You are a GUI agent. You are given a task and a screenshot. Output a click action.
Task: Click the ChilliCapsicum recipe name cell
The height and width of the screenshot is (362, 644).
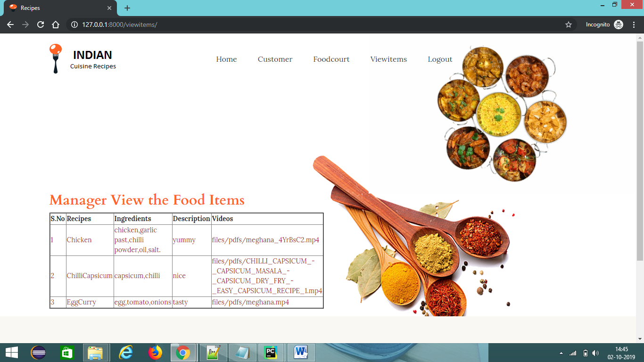coord(90,276)
